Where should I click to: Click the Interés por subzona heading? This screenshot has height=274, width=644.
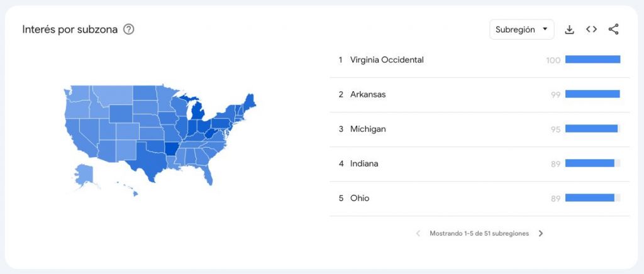[x=70, y=30]
